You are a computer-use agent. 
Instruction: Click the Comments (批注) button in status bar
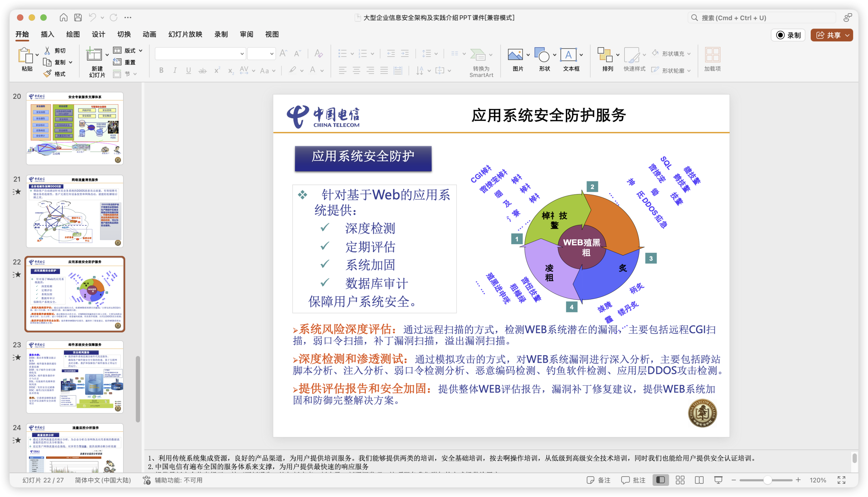pyautogui.click(x=633, y=480)
